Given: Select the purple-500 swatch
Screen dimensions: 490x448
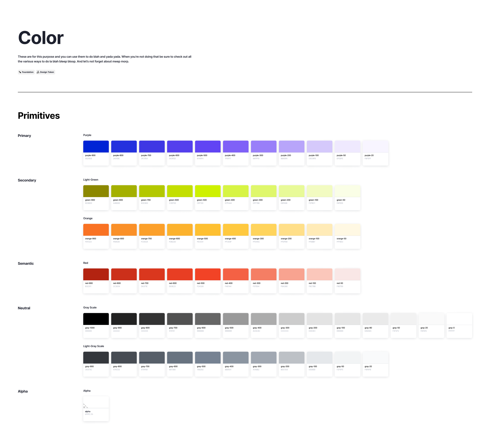Looking at the screenshot, I should tap(208, 147).
